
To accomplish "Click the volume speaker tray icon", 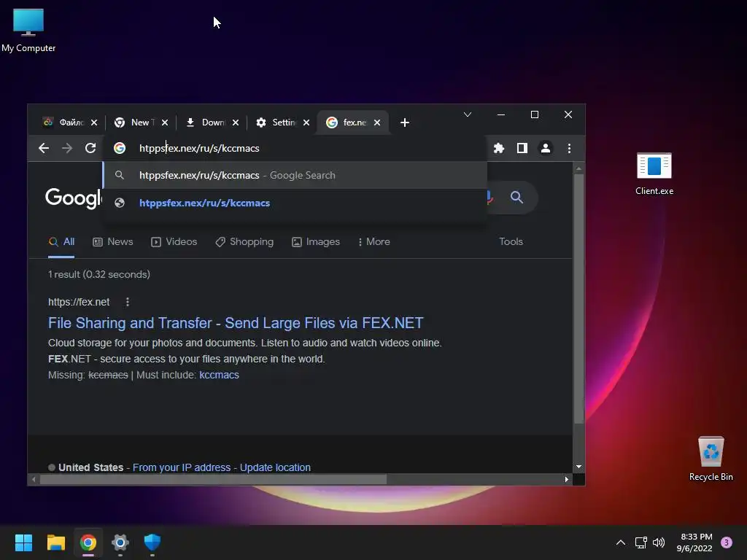I will [659, 542].
